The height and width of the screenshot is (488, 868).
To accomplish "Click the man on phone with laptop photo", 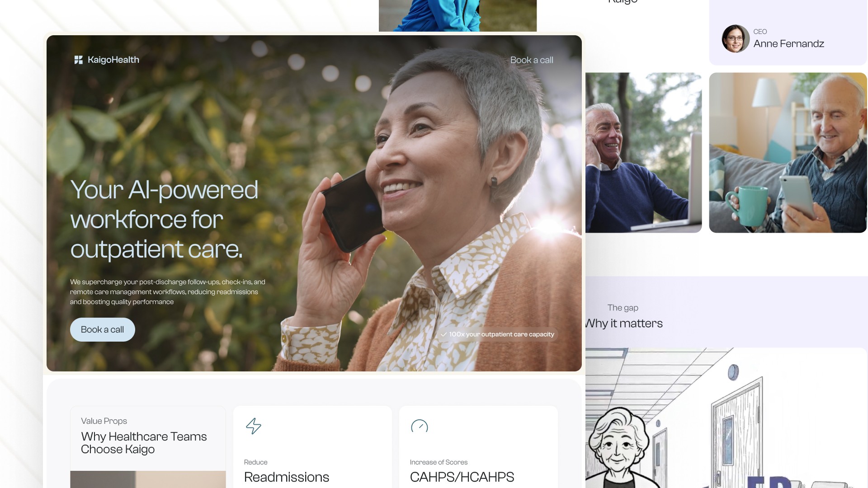I will (x=644, y=153).
